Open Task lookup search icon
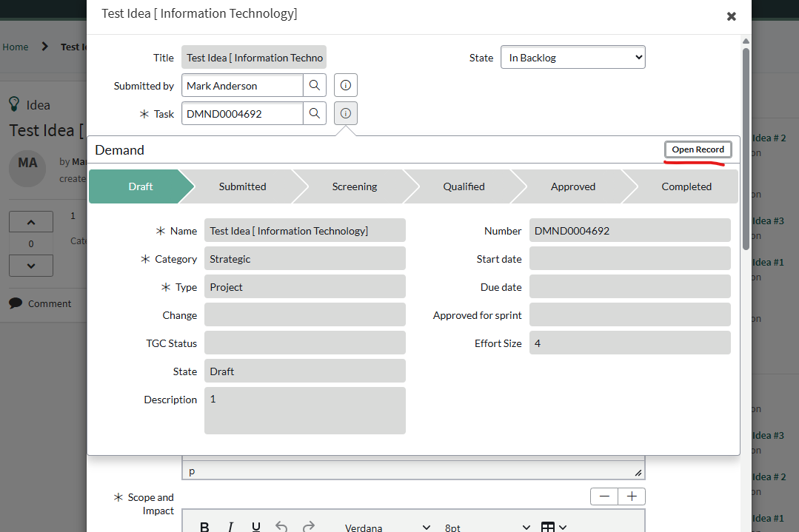This screenshot has width=799, height=532. click(315, 113)
